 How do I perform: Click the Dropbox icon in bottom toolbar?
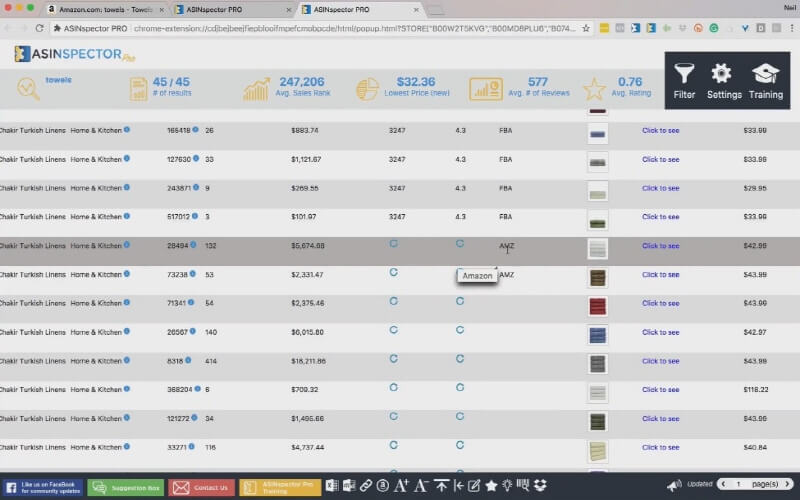pos(540,485)
